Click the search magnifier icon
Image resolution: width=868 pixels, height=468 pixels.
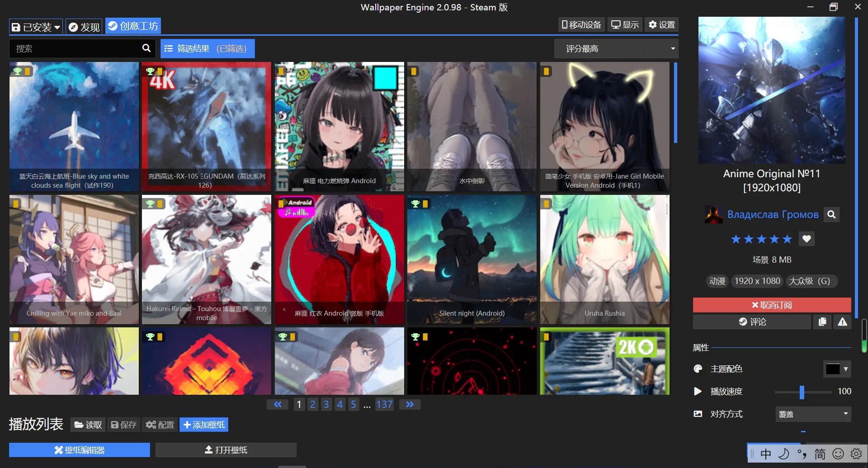coord(146,48)
